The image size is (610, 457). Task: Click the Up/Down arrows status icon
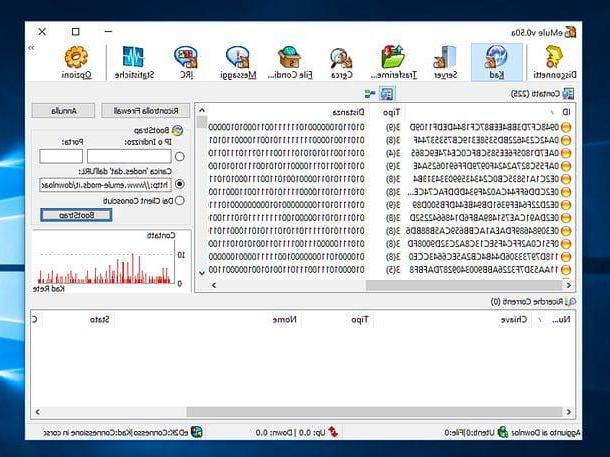pos(333,432)
